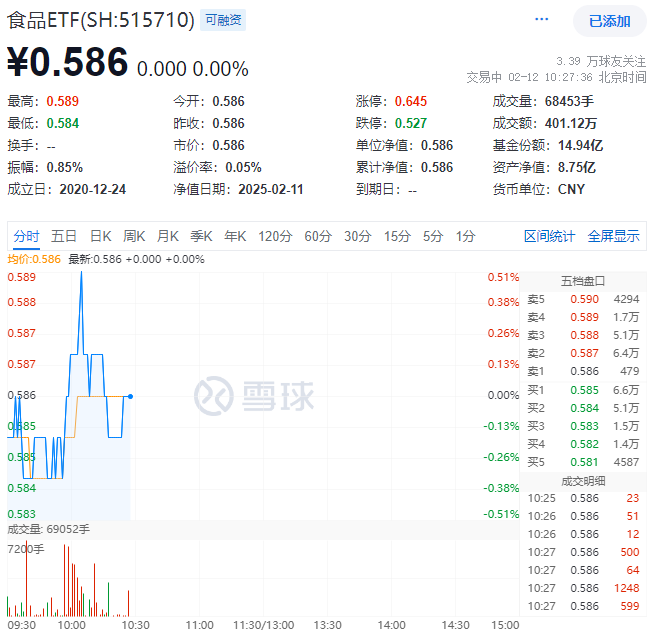Click the 买2 row price 0.584
647x637 pixels.
584,408
